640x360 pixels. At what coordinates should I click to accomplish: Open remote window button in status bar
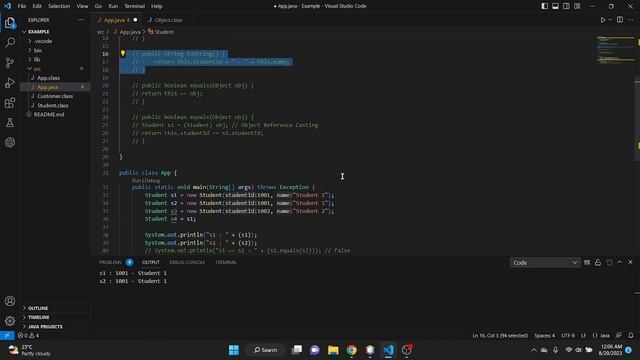(7, 336)
